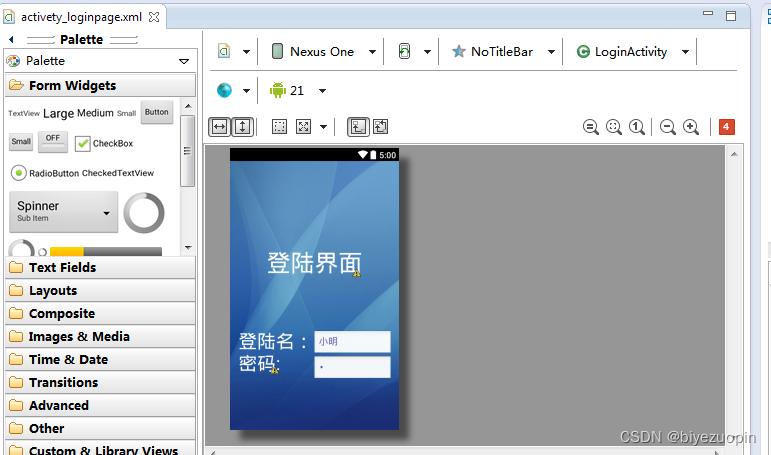Viewport: 771px width, 455px height.
Task: Open the locale dropdown arrow
Action: [246, 91]
